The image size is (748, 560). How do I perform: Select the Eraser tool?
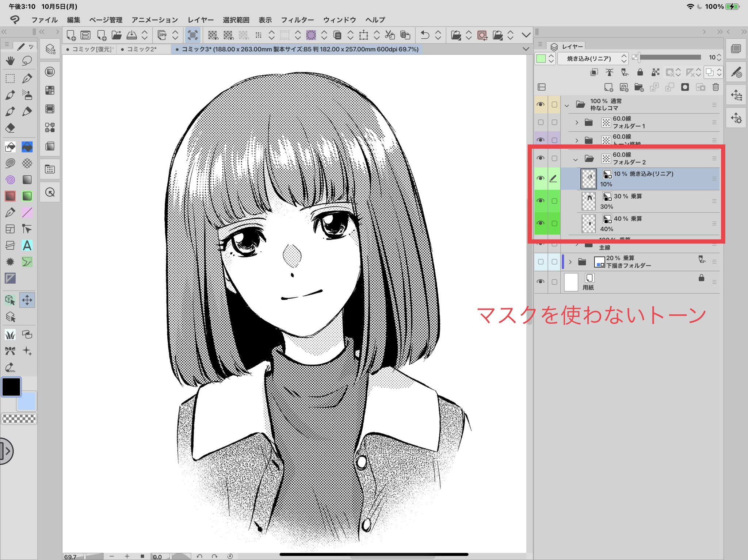[x=10, y=128]
